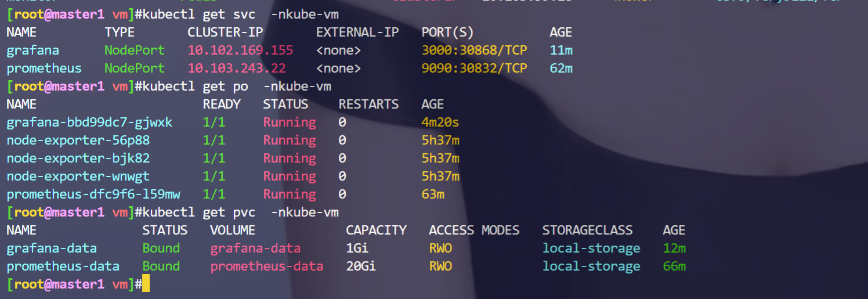The width and height of the screenshot is (868, 299).
Task: Click the Bound status of grafana-data
Action: tap(161, 248)
